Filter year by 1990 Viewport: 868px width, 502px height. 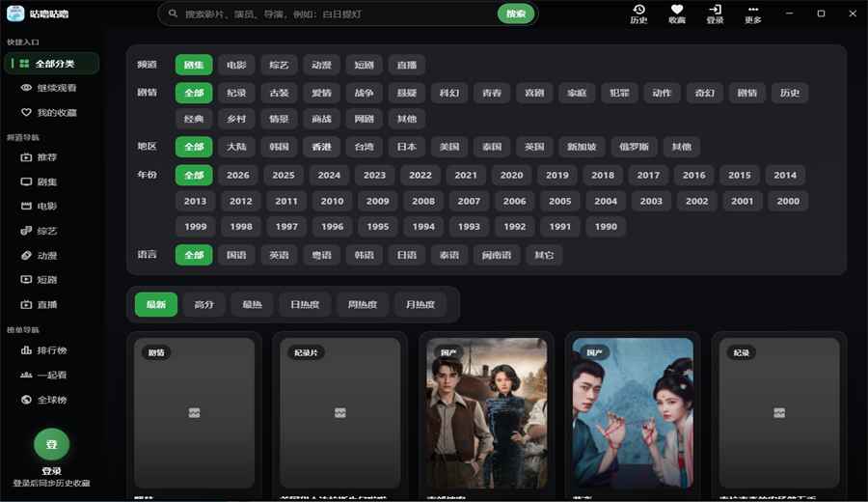[607, 227]
